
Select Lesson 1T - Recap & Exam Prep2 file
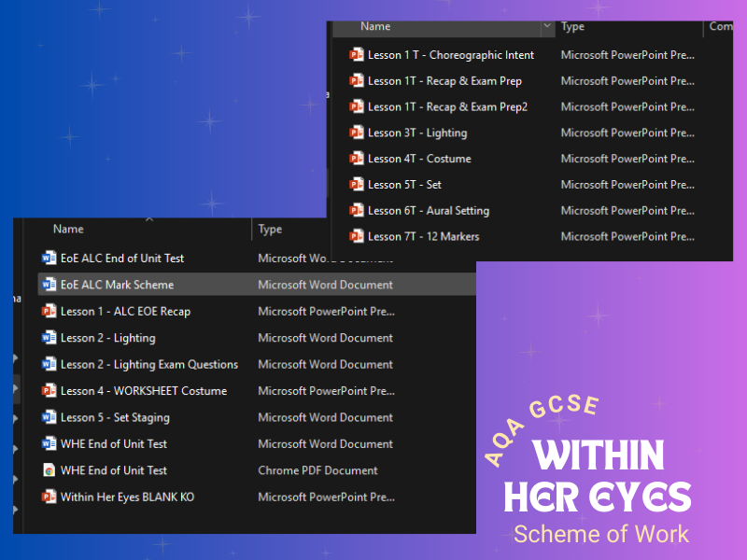[447, 106]
